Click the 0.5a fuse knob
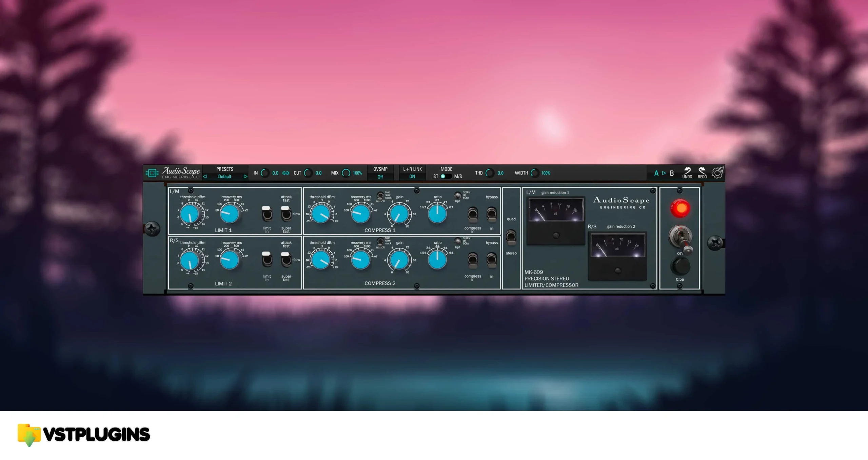This screenshot has height=460, width=868. [680, 266]
